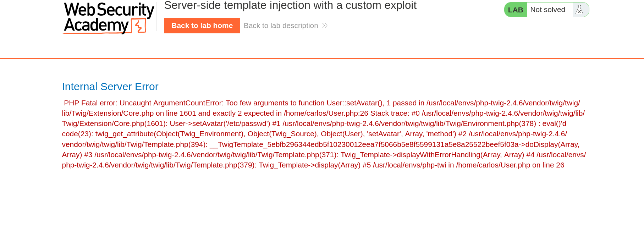Click the green LAB badge
The width and height of the screenshot is (644, 242).
(x=516, y=10)
